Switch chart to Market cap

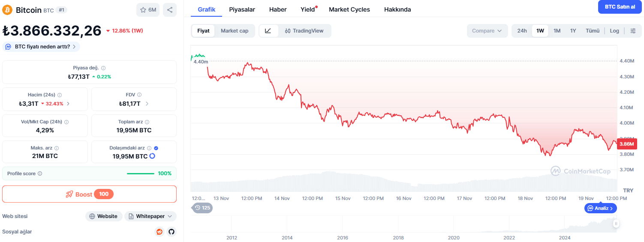235,31
